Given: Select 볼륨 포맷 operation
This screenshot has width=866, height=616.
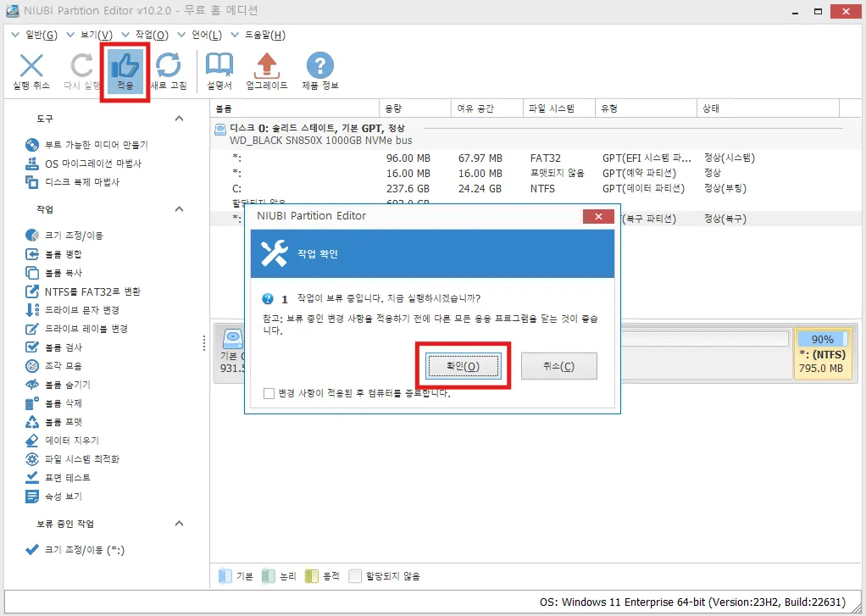Looking at the screenshot, I should click(53, 422).
